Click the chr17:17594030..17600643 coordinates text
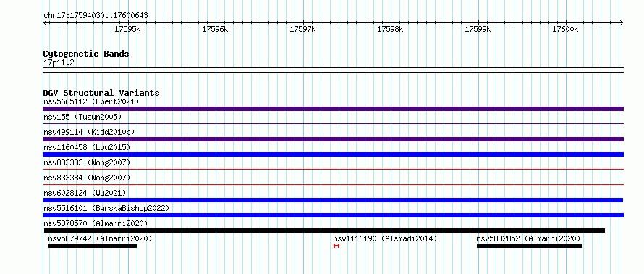This screenshot has width=644, height=274. tap(96, 16)
